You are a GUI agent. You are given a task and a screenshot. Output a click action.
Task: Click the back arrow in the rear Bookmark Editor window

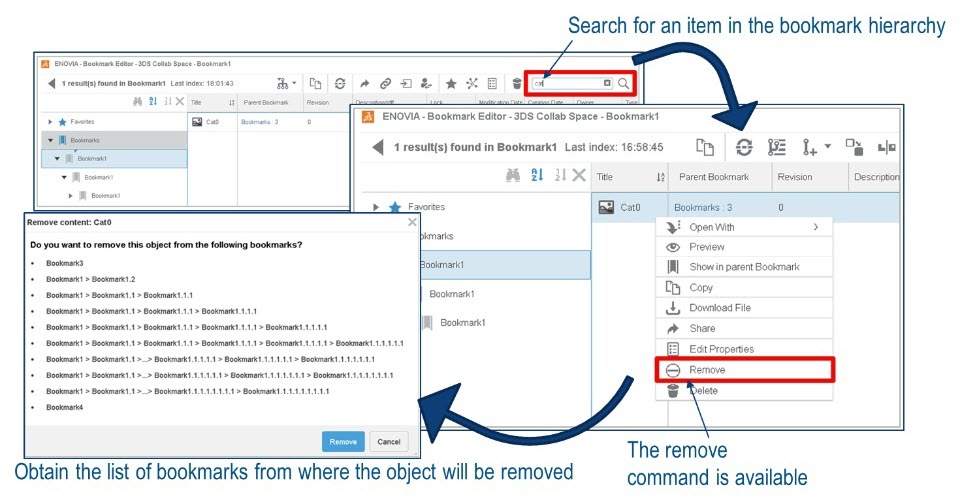tap(51, 83)
